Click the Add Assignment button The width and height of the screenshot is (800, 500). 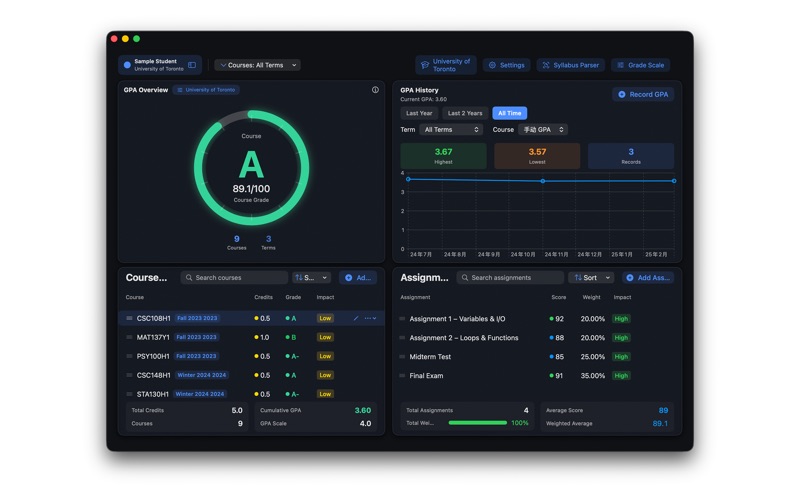648,278
